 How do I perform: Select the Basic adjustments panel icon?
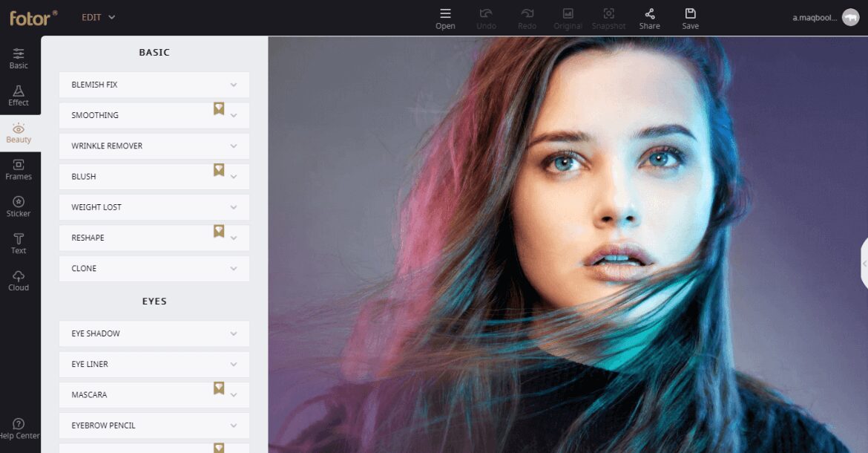coord(18,58)
